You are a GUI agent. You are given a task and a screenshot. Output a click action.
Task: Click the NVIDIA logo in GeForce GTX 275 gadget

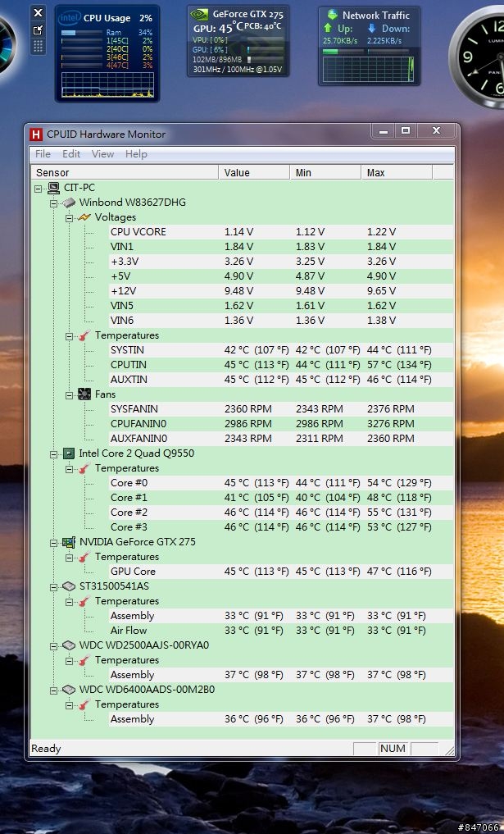click(x=199, y=15)
